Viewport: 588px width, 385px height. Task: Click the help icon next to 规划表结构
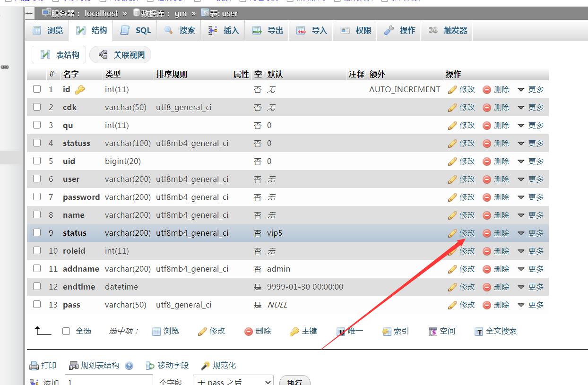point(129,366)
